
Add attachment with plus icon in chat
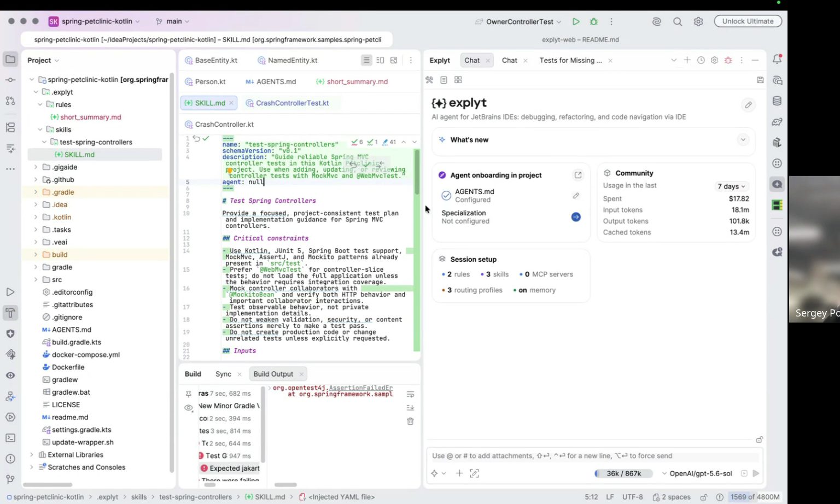tap(459, 473)
